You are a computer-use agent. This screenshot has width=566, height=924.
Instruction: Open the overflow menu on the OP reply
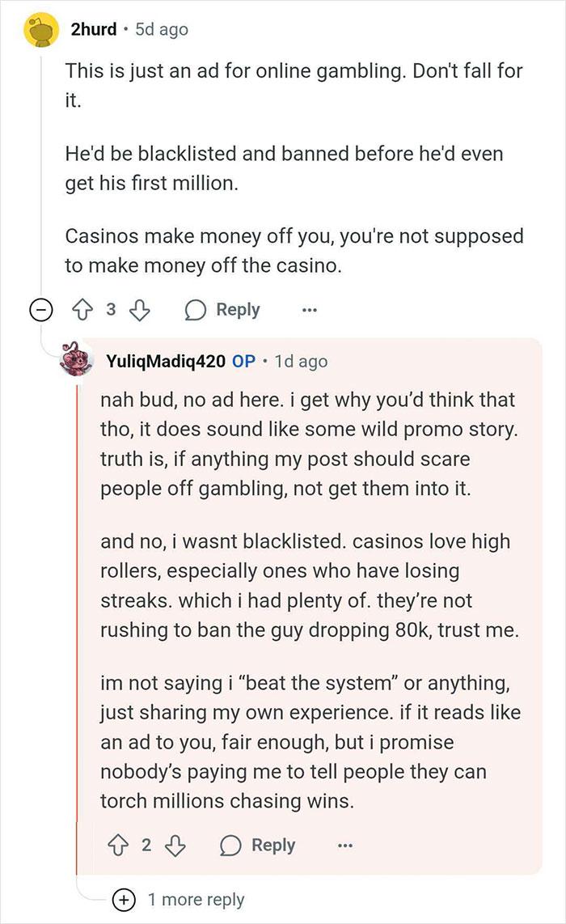345,845
